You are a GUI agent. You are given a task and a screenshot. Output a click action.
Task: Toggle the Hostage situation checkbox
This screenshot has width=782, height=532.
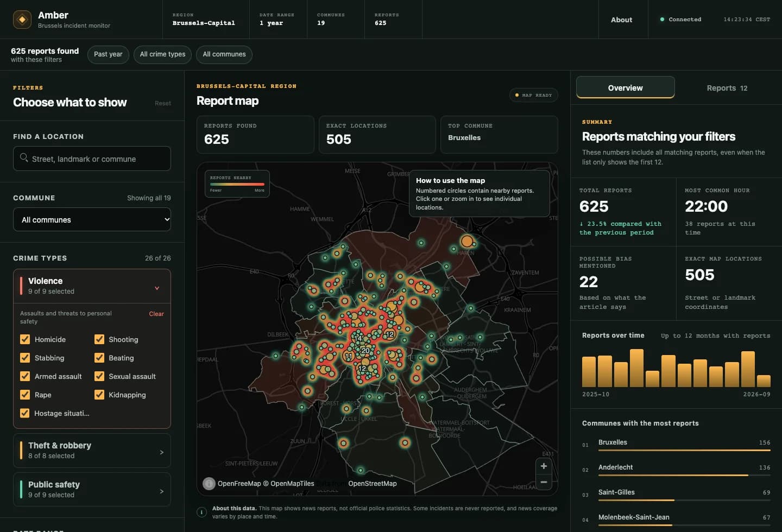(25, 413)
